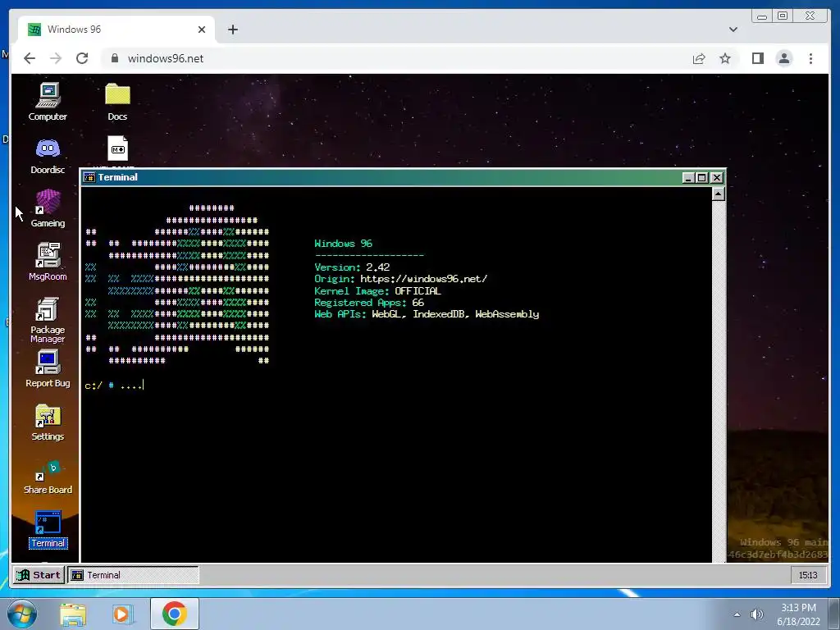Screen dimensions: 840x630
Task: Open the Windows 7 Start orb
Action: tap(21, 614)
